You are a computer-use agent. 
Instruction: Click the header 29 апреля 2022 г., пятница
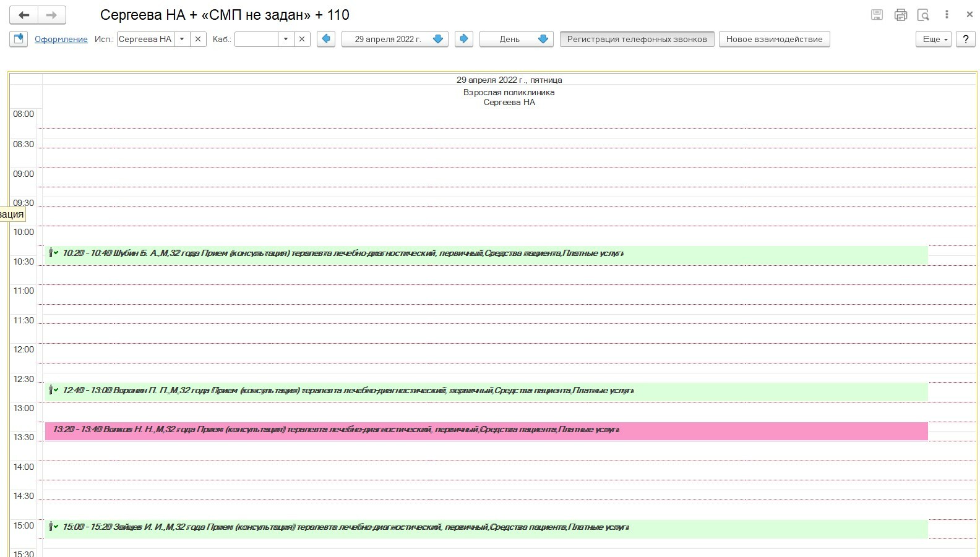(509, 80)
